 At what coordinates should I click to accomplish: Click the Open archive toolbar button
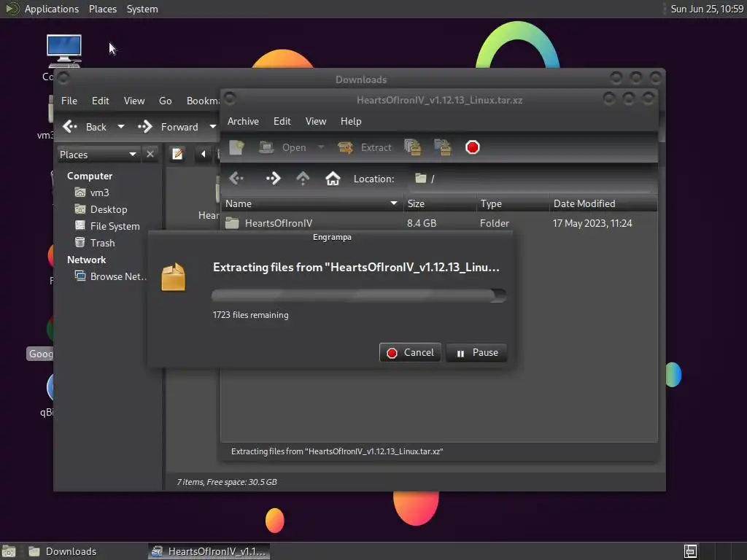point(282,147)
